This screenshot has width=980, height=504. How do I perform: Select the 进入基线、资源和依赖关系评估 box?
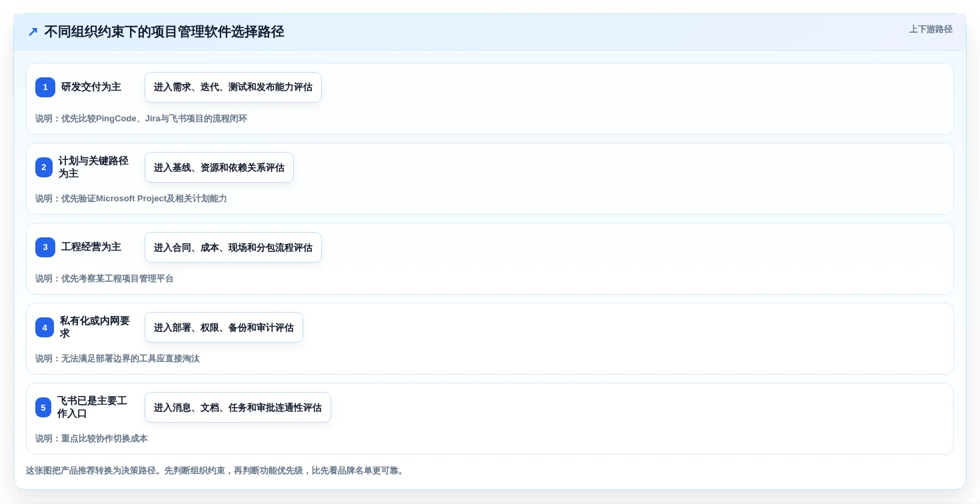(x=219, y=167)
